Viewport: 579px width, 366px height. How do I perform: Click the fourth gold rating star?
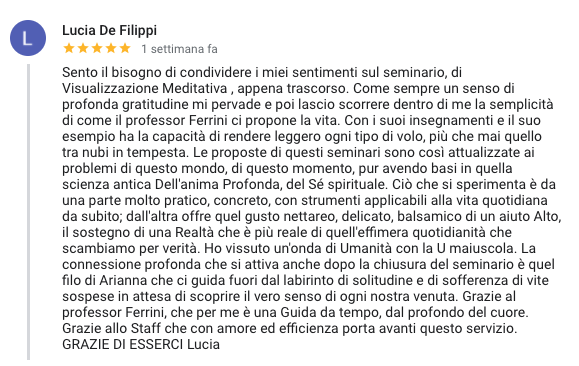coord(111,48)
